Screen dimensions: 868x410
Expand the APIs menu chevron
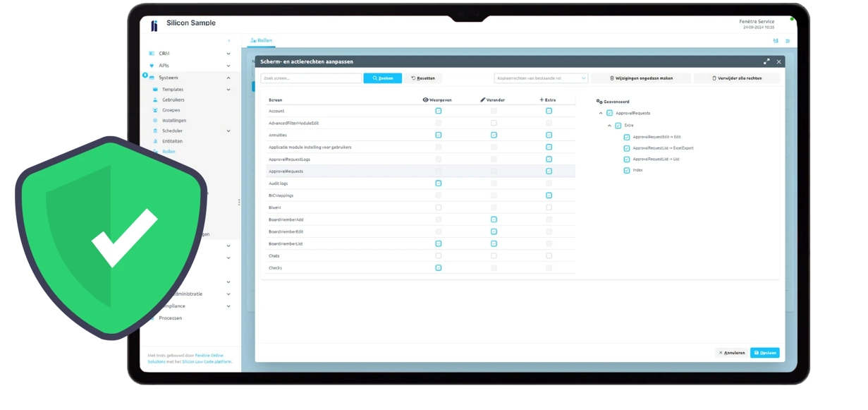228,66
